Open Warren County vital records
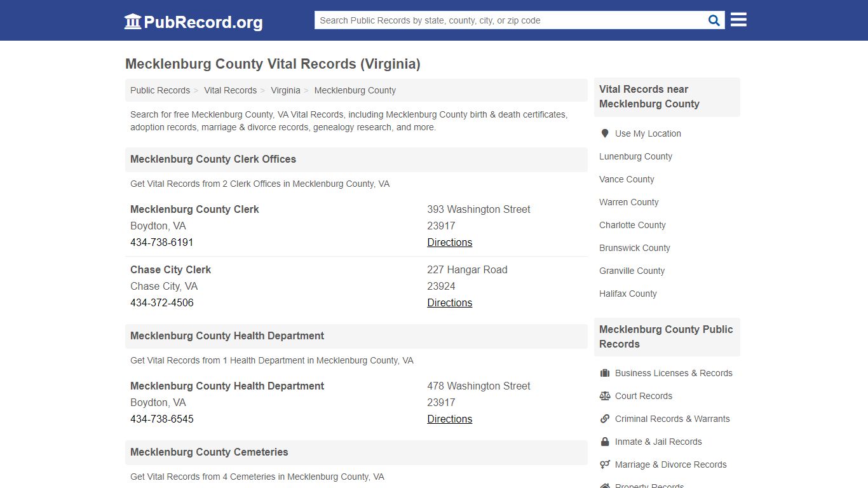The image size is (868, 488). tap(628, 202)
